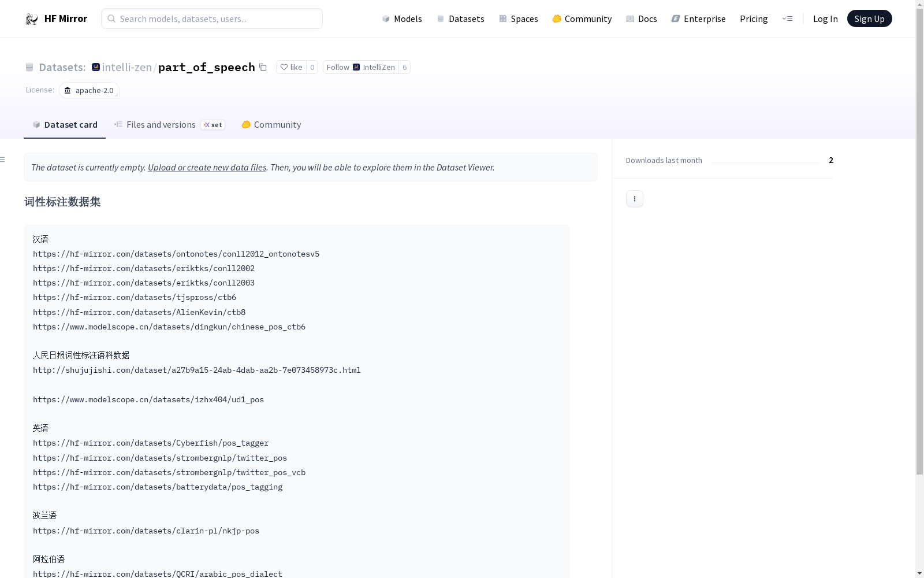Focus the search models input field
Viewport: 924px width, 578px height.
212,18
